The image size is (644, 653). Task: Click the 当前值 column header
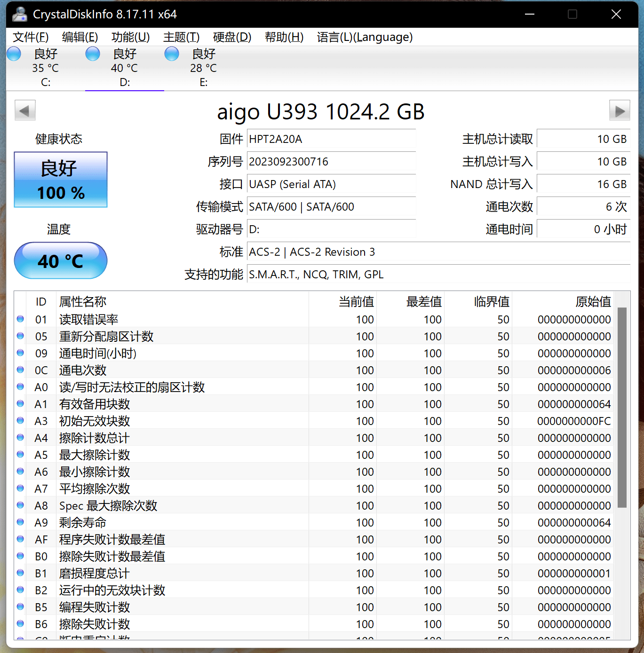pyautogui.click(x=342, y=301)
